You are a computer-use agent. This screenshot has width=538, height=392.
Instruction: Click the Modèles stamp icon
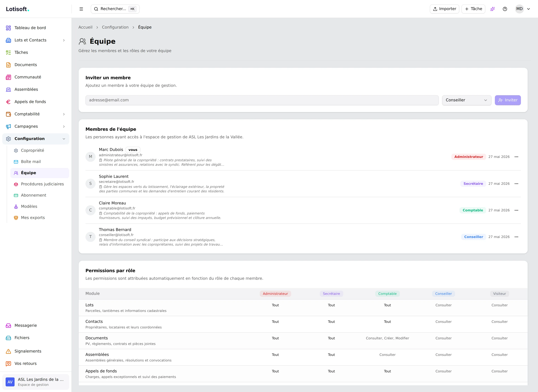click(16, 207)
